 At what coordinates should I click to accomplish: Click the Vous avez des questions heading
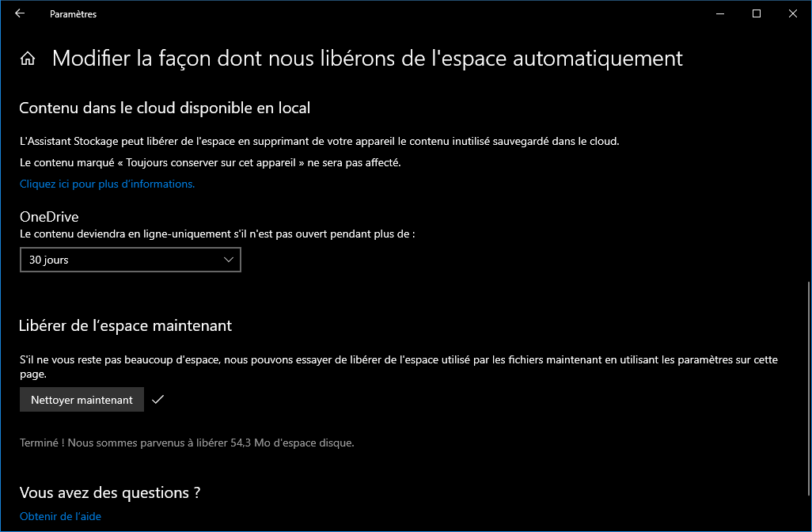(x=110, y=492)
